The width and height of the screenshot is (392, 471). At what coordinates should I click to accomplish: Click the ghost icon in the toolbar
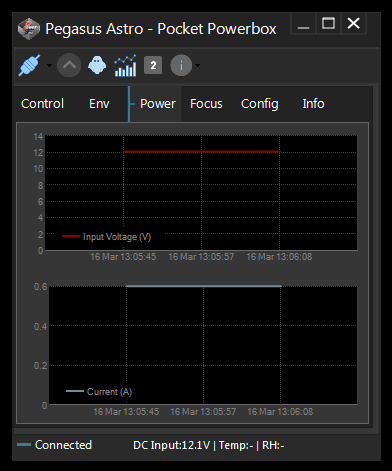click(97, 65)
